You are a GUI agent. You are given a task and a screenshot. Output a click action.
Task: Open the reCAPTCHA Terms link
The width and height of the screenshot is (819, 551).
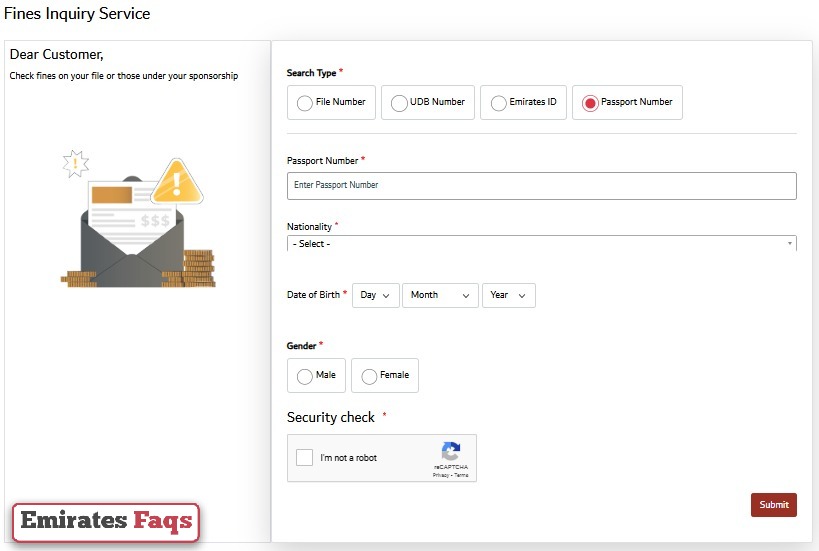pos(461,475)
